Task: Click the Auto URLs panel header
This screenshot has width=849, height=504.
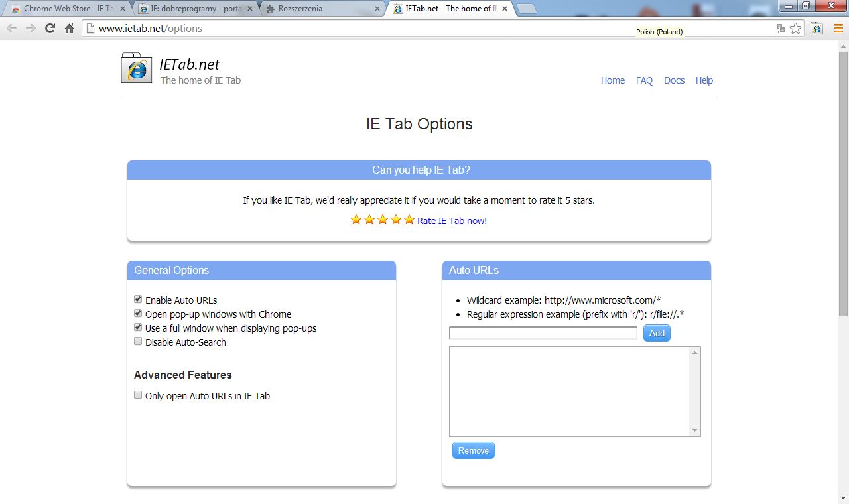Action: click(576, 270)
